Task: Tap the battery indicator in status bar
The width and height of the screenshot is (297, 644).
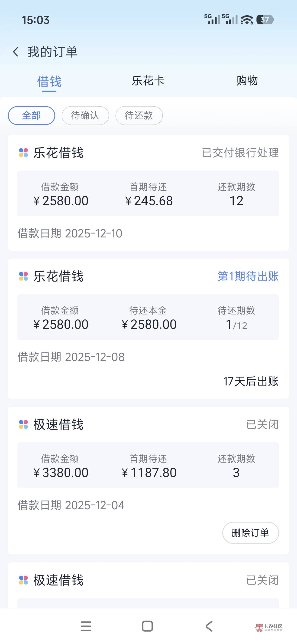Action: click(x=266, y=20)
